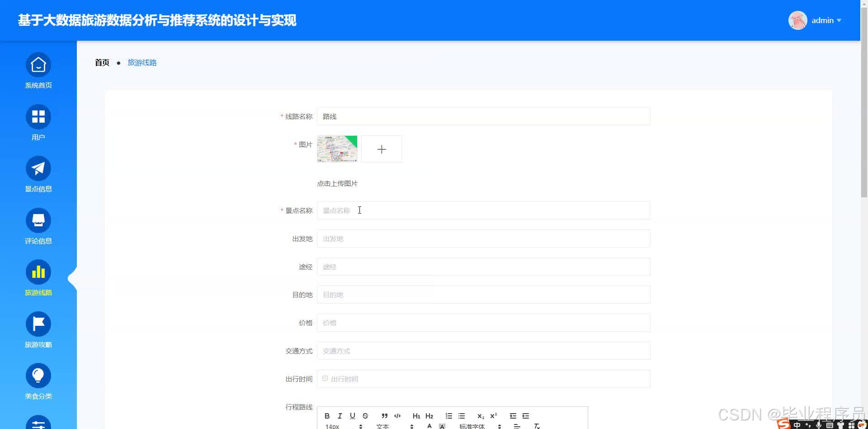Select the 旅游线路 bar chart icon
This screenshot has width=868, height=429.
point(38,272)
